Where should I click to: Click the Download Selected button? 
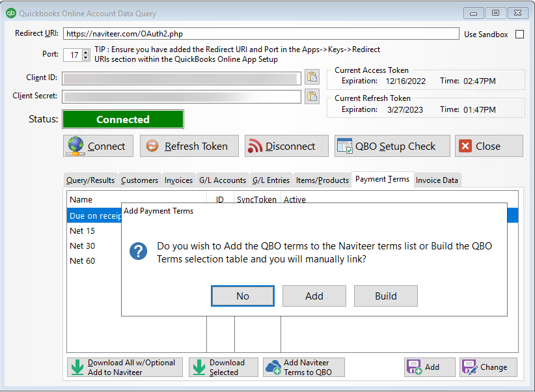223,367
